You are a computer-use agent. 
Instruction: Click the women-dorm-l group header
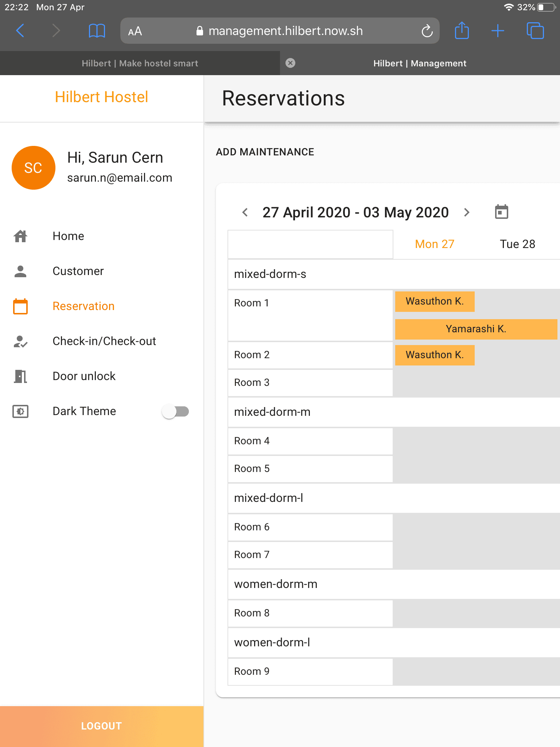[x=394, y=643]
